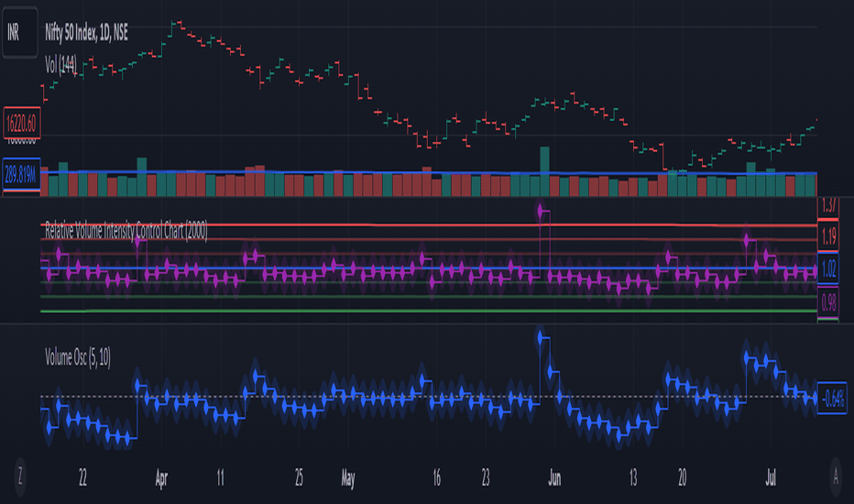
Task: Select the 1.19 control level label
Action: 828,236
